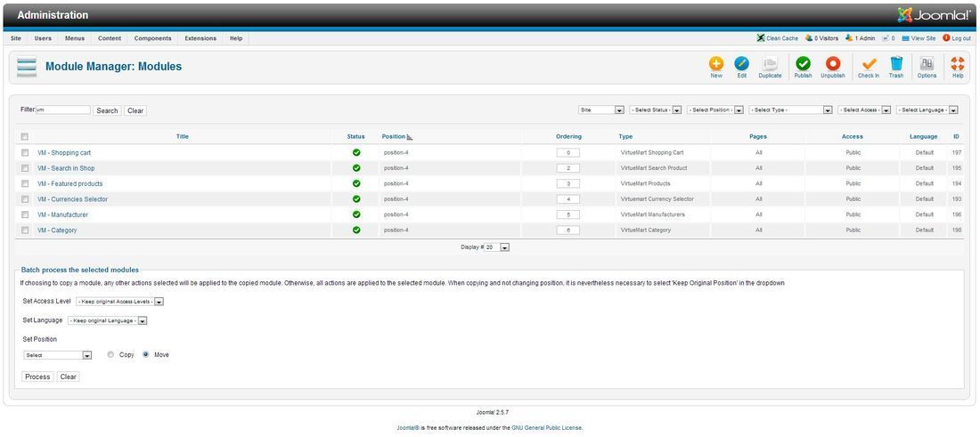Click the ordering save icon beside Position
Image resolution: width=980 pixels, height=437 pixels.
[x=410, y=137]
